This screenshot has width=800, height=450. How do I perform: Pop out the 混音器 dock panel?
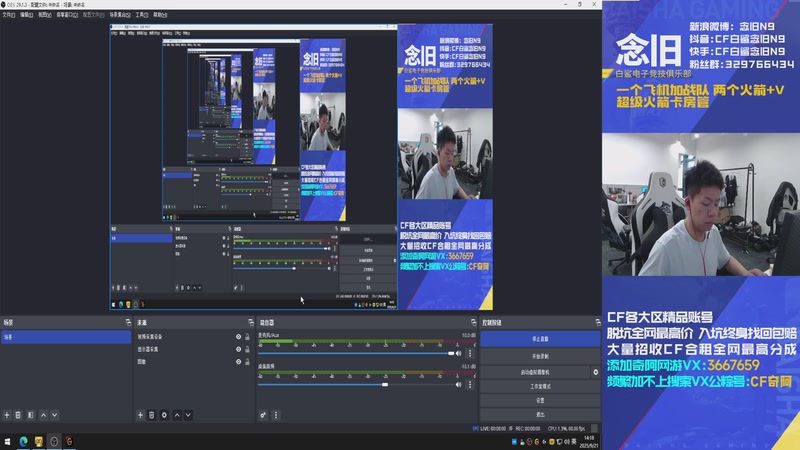point(473,322)
